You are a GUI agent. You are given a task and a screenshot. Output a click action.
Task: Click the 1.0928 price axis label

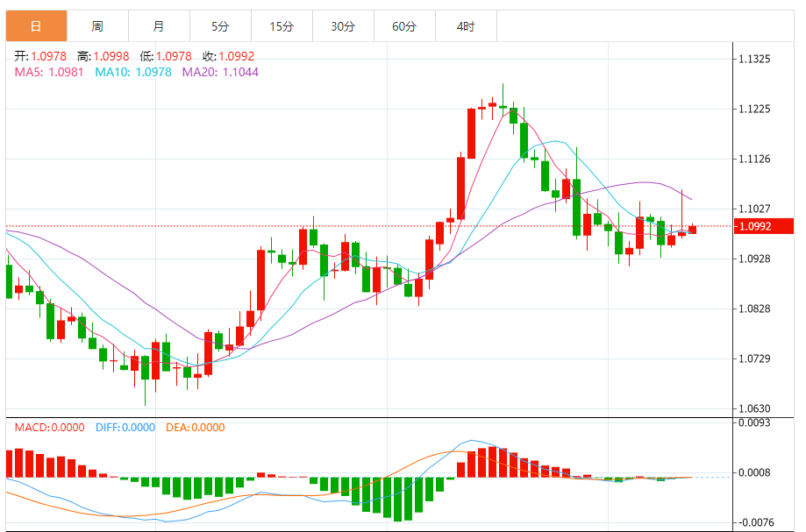click(x=754, y=259)
